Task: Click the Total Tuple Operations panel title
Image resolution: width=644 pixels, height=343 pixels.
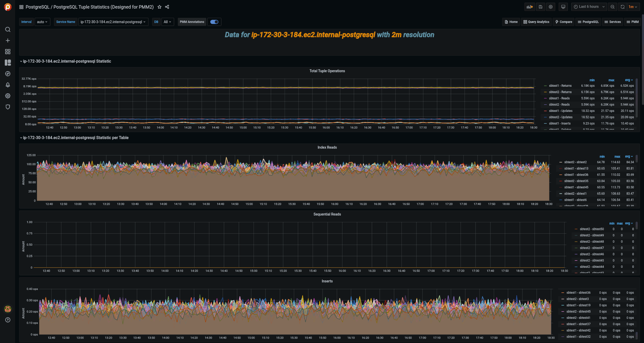Action: 327,71
